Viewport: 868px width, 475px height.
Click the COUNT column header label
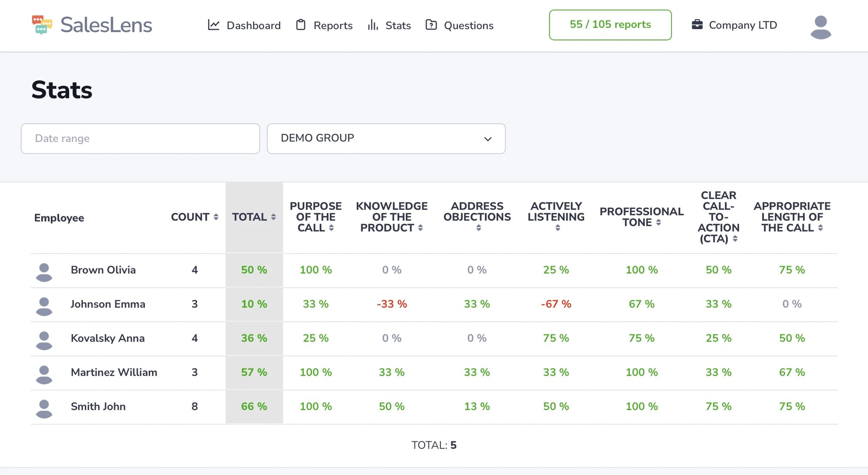pos(190,217)
